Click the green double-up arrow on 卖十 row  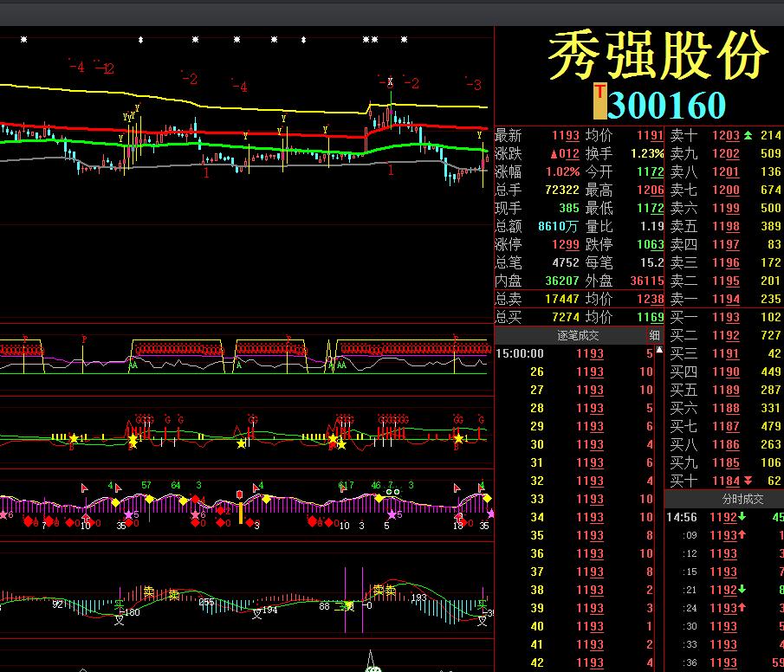748,135
